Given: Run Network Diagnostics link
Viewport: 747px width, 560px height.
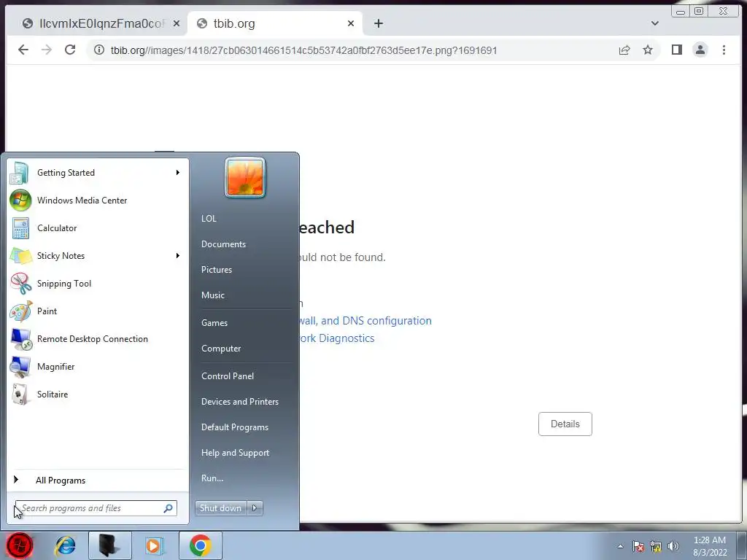Looking at the screenshot, I should click(337, 338).
